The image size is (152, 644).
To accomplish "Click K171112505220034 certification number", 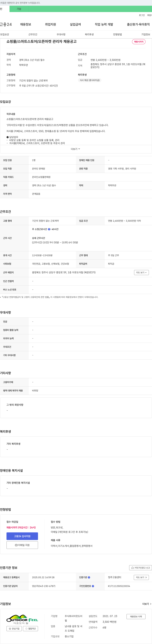I will pyautogui.click(x=119, y=586).
